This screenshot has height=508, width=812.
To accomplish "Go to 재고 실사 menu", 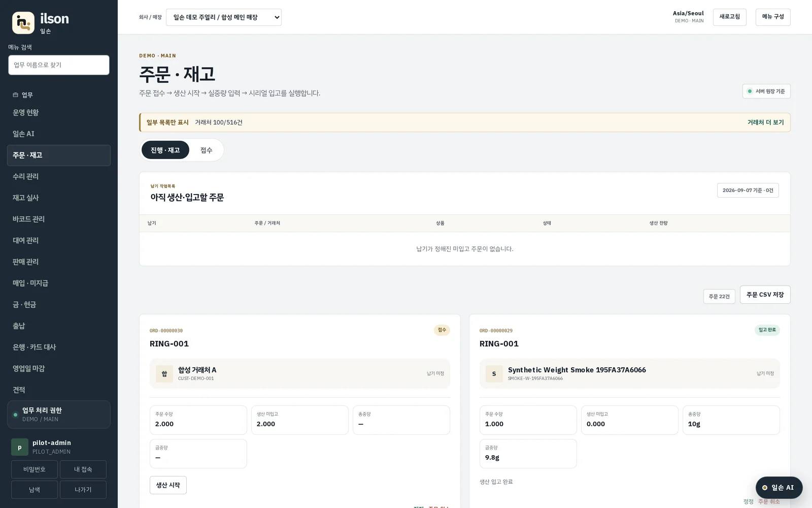I will [59, 198].
